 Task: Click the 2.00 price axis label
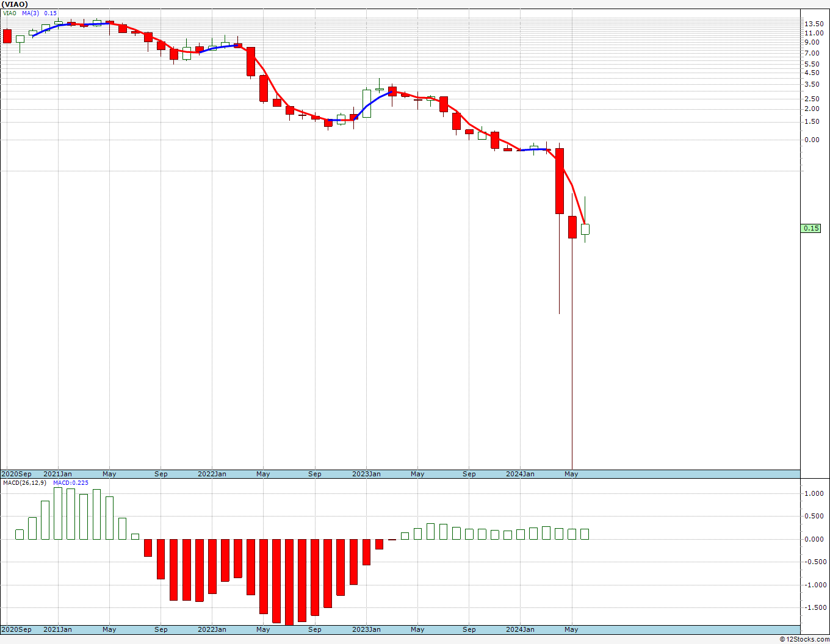(812, 109)
